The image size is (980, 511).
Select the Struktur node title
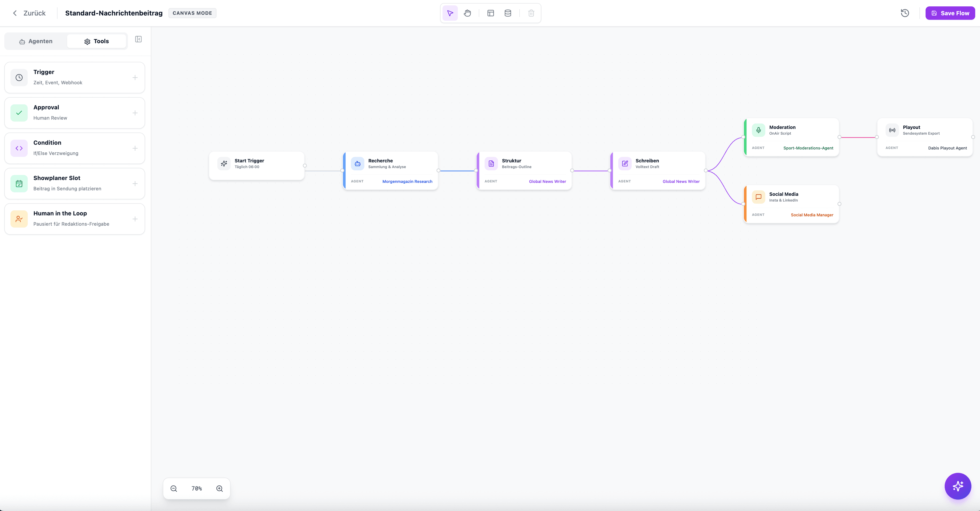[x=511, y=161]
